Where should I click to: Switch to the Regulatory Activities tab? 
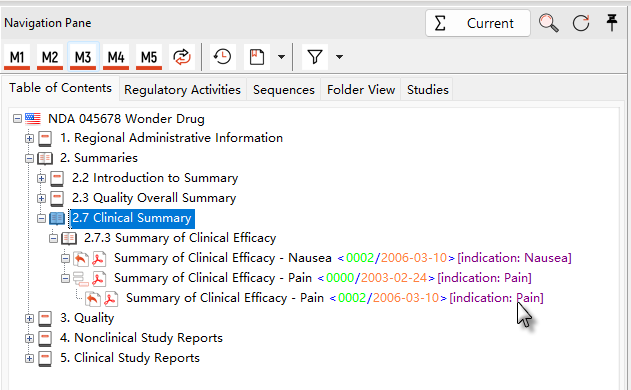tap(182, 89)
